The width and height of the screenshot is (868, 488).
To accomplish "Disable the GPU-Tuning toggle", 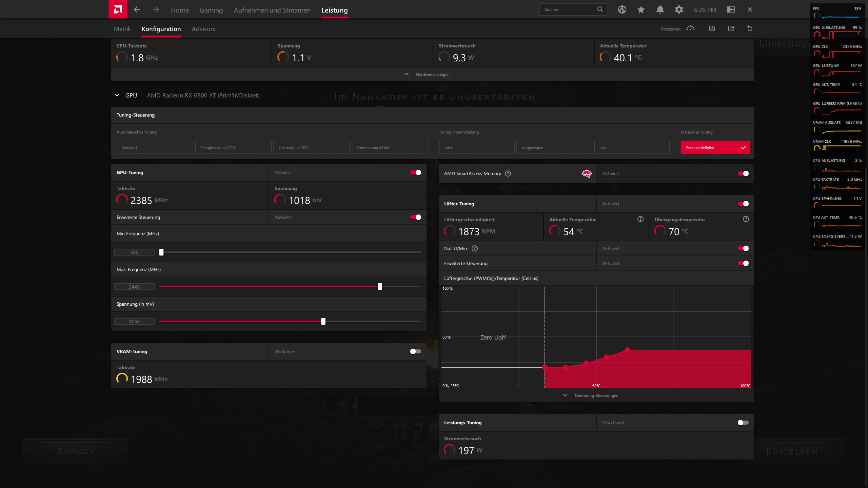I will (415, 172).
